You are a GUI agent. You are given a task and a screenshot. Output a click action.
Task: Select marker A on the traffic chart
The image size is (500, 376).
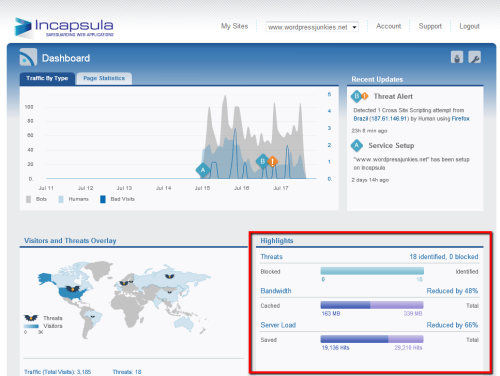pyautogui.click(x=203, y=170)
